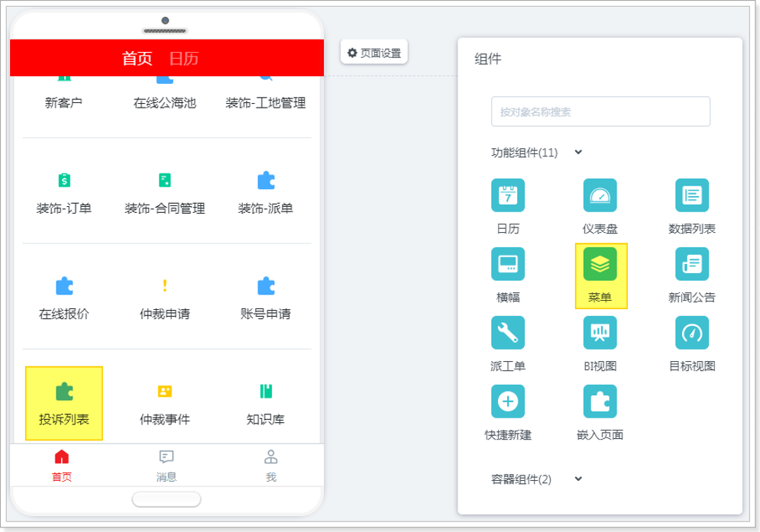
Task: Select the highlighted 菜单 menu component
Action: pyautogui.click(x=600, y=264)
